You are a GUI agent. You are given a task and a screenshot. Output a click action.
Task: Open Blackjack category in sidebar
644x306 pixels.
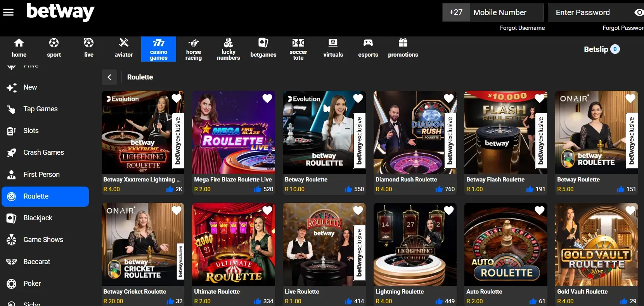[x=45, y=218]
